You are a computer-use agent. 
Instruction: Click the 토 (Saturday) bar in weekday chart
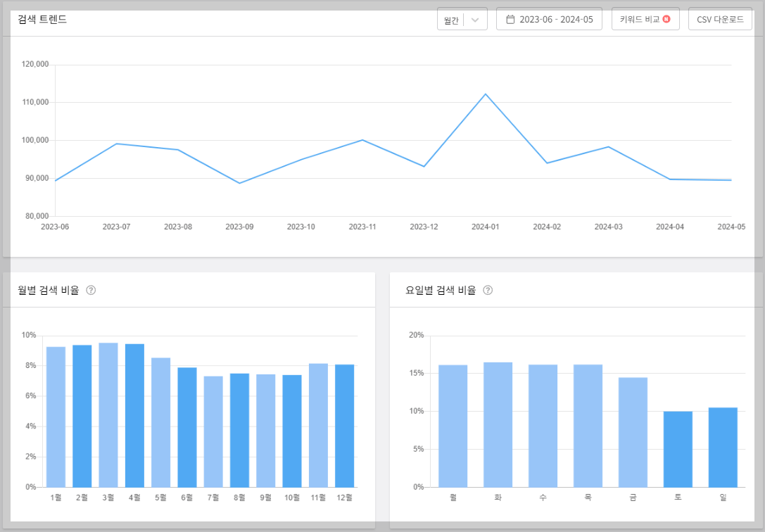[678, 449]
